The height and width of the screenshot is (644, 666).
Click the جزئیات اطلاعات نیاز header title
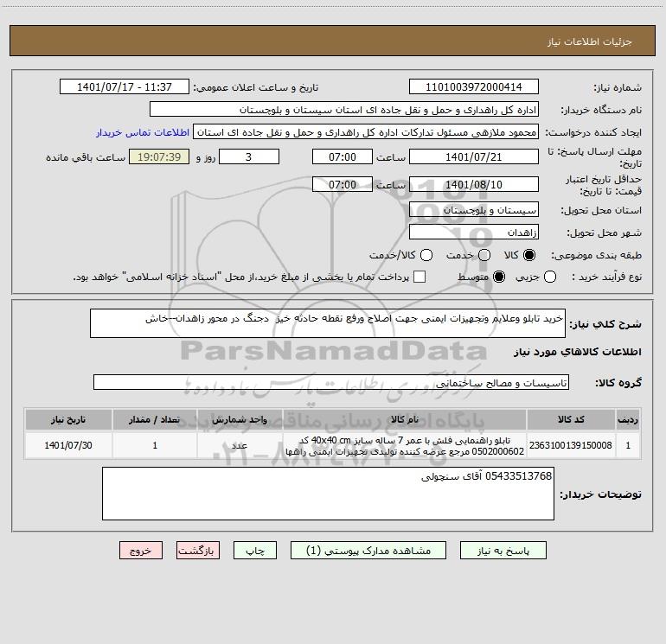pyautogui.click(x=590, y=41)
